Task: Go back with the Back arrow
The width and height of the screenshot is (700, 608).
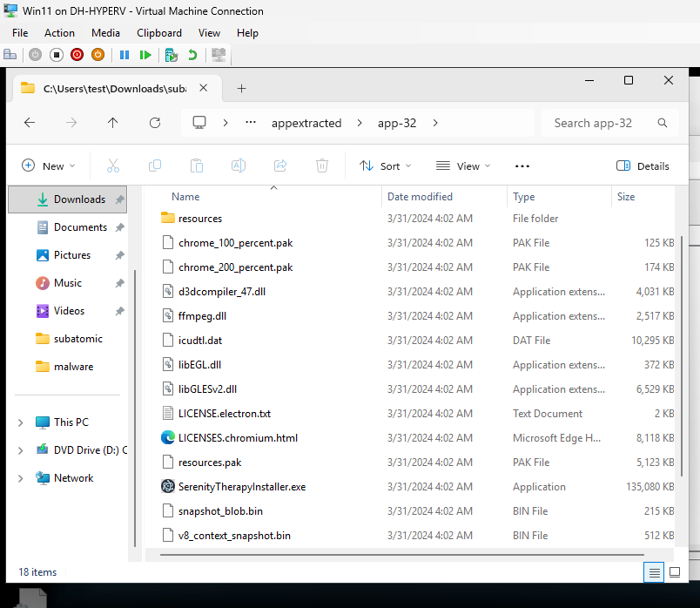Action: click(30, 123)
